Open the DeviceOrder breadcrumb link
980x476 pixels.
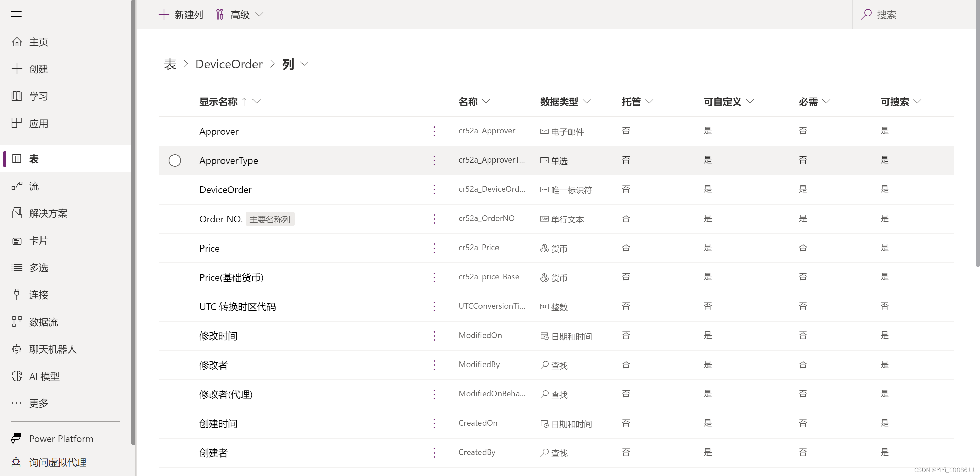(x=229, y=64)
